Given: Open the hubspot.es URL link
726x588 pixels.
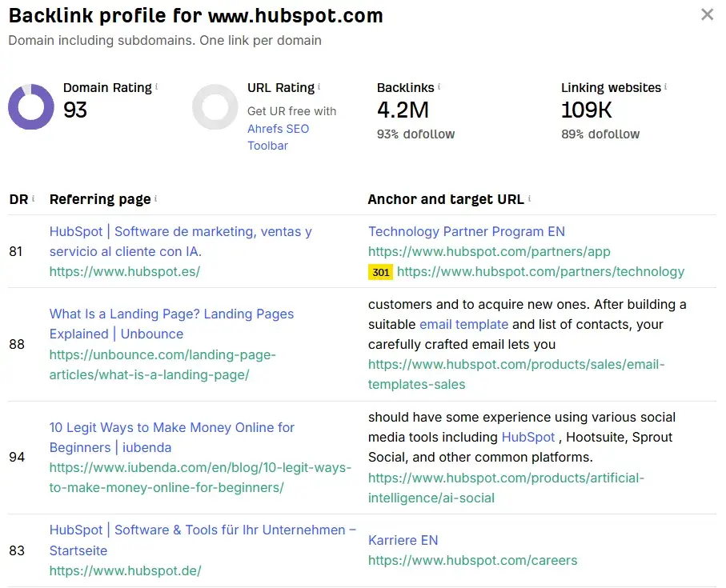Looking at the screenshot, I should coord(125,271).
